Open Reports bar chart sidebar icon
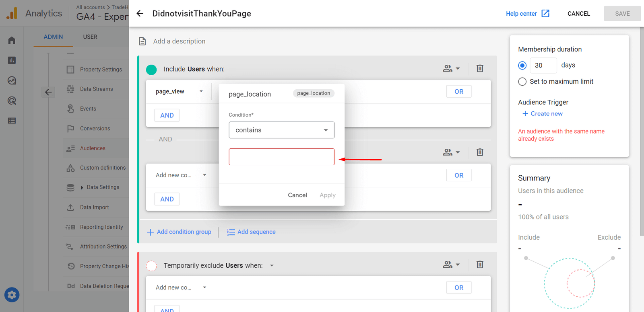The width and height of the screenshot is (644, 312). (12, 60)
